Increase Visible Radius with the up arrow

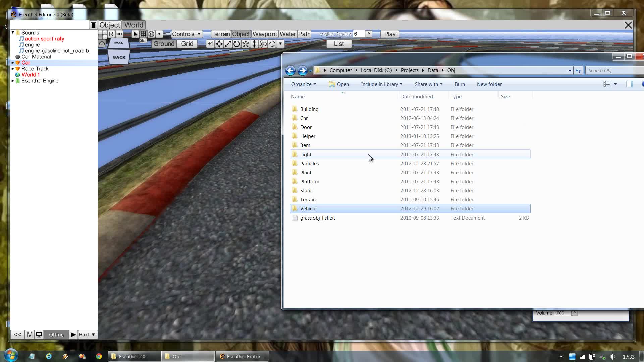point(369,34)
